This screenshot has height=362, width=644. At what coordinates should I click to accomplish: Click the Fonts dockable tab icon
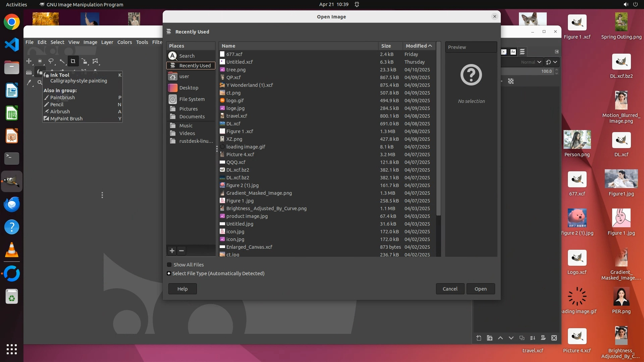pyautogui.click(x=513, y=52)
